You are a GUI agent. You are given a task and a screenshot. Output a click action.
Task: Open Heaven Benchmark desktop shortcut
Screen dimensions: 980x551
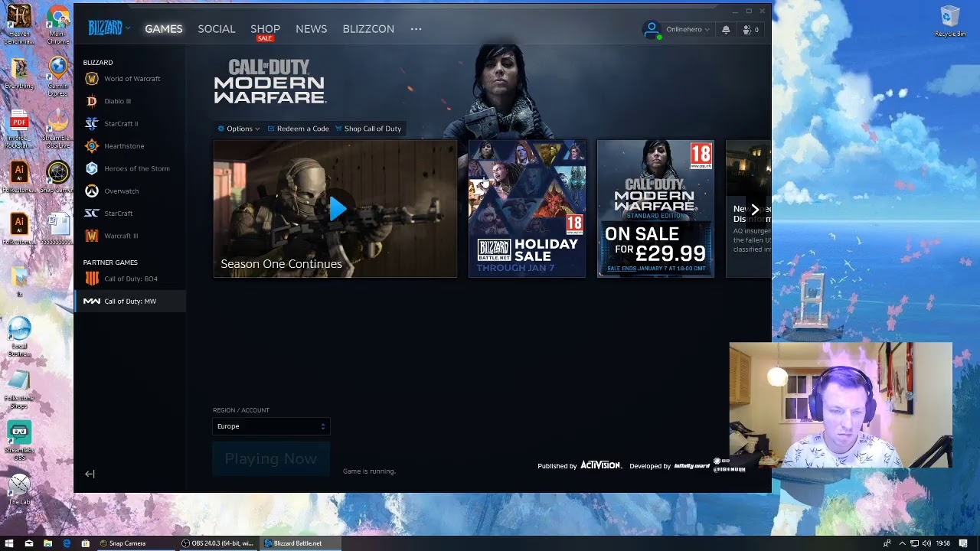19,24
